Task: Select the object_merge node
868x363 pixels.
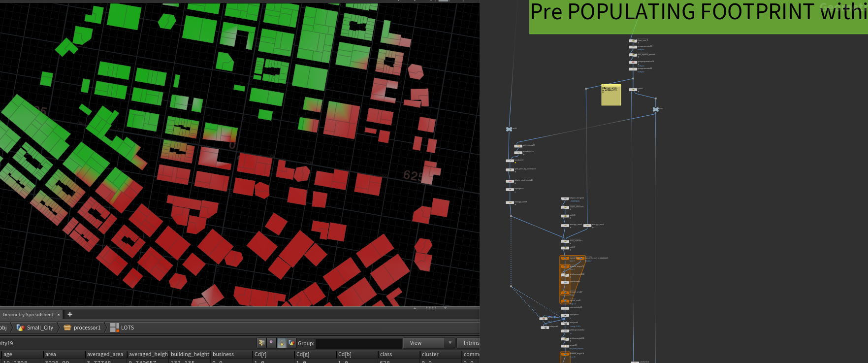Action: (x=565, y=198)
